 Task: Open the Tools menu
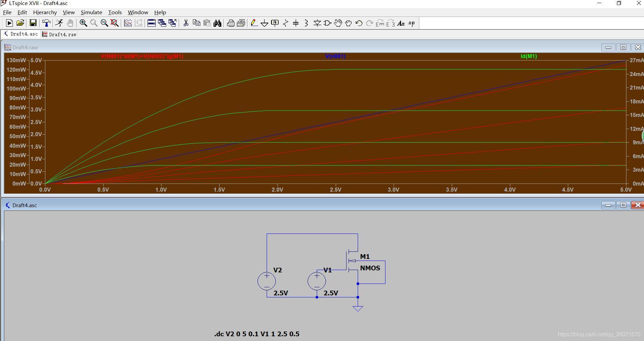coord(115,12)
